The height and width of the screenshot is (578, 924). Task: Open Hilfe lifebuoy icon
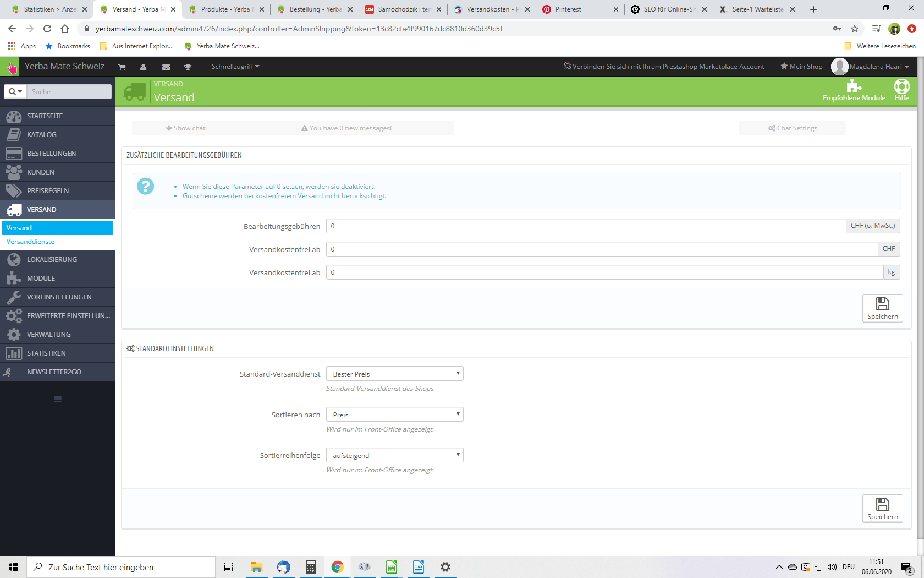click(x=902, y=90)
